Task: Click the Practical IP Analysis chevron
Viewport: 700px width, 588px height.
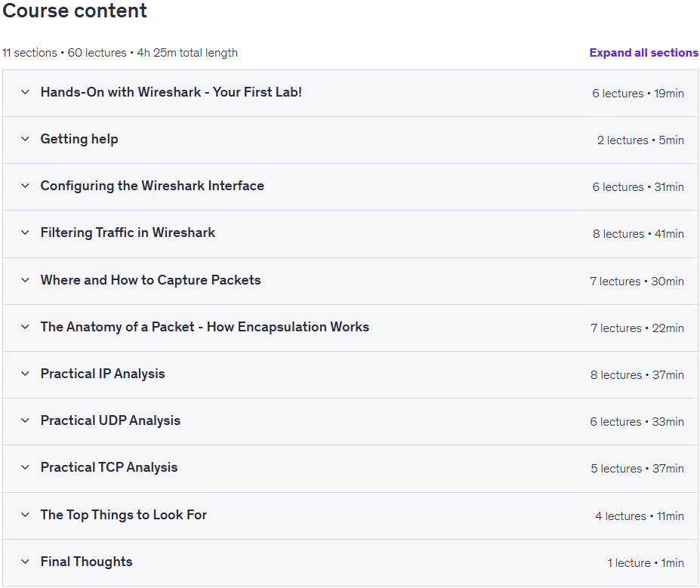Action: tap(26, 374)
